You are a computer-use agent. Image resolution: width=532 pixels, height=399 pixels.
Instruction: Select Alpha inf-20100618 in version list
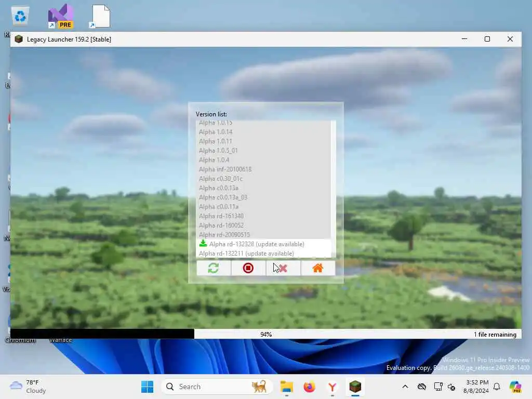263,169
